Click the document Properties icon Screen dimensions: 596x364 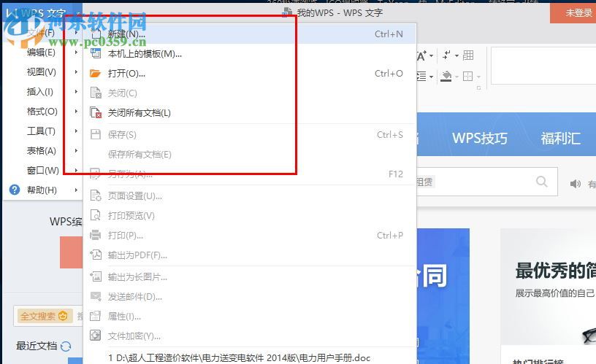coord(95,316)
